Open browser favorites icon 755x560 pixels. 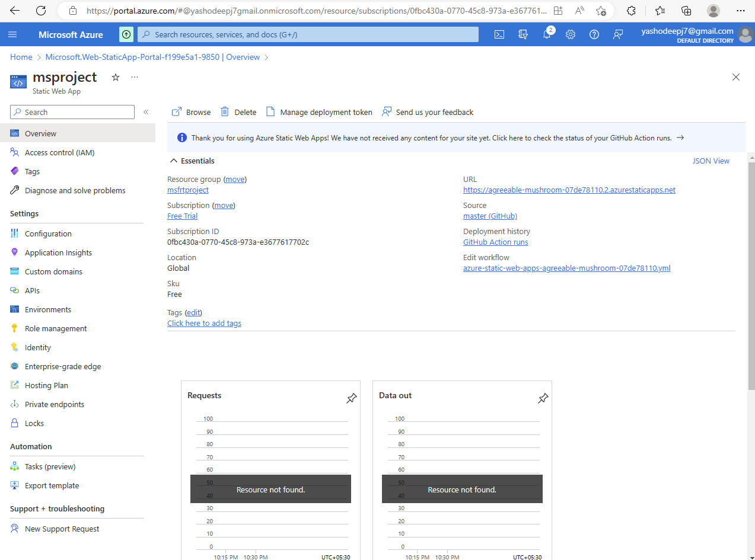click(x=660, y=11)
